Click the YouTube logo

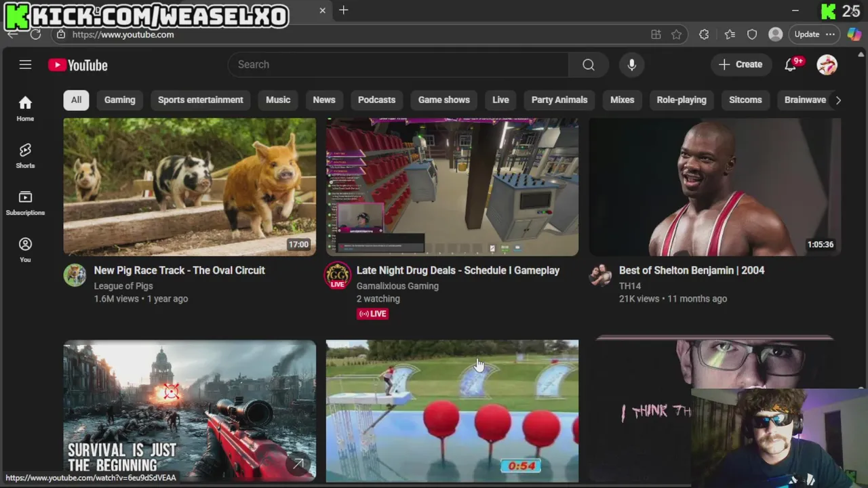pos(78,65)
